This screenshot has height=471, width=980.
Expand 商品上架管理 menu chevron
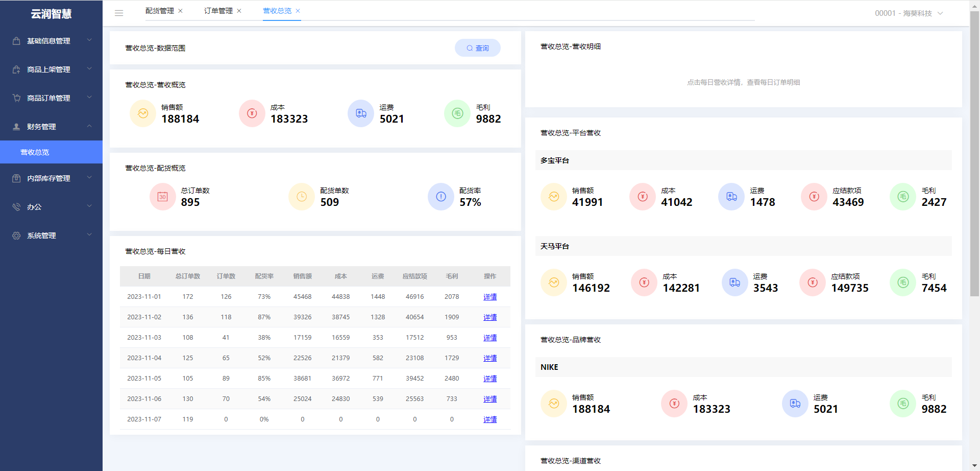pyautogui.click(x=89, y=68)
